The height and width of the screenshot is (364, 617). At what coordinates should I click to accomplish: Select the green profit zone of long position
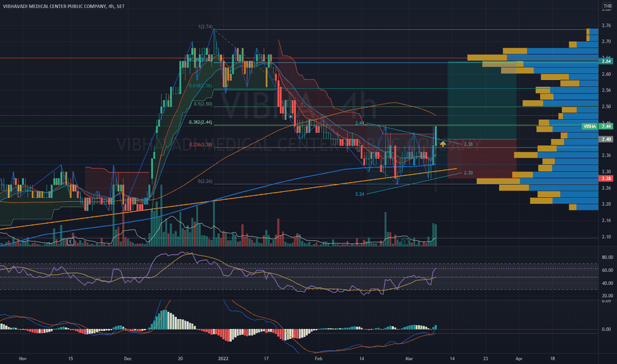[482, 101]
